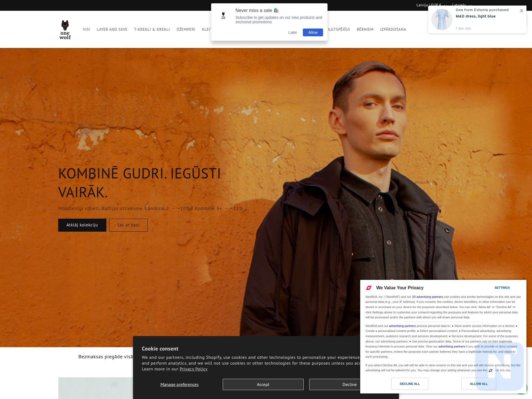Click the 'Never miss a sale' heading
532x399 pixels.
pyautogui.click(x=257, y=11)
